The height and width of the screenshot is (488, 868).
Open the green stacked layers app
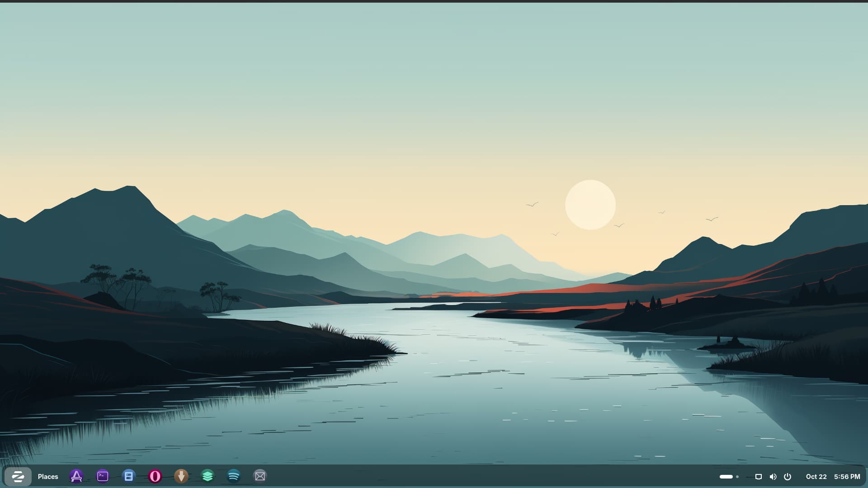[208, 476]
